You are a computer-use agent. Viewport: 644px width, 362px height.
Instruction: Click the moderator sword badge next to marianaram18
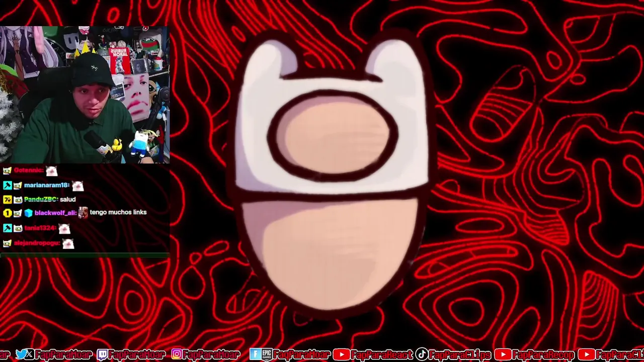click(x=7, y=186)
